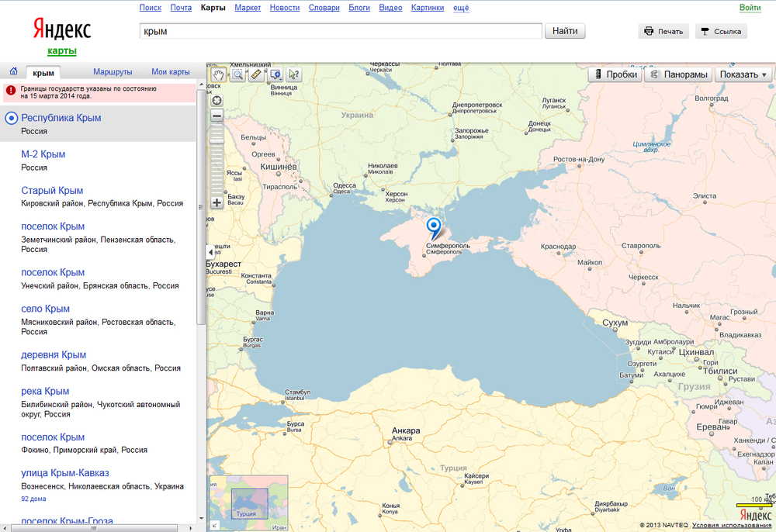Click the up arrow of the results scrollbar
776x532 pixels.
(x=201, y=85)
